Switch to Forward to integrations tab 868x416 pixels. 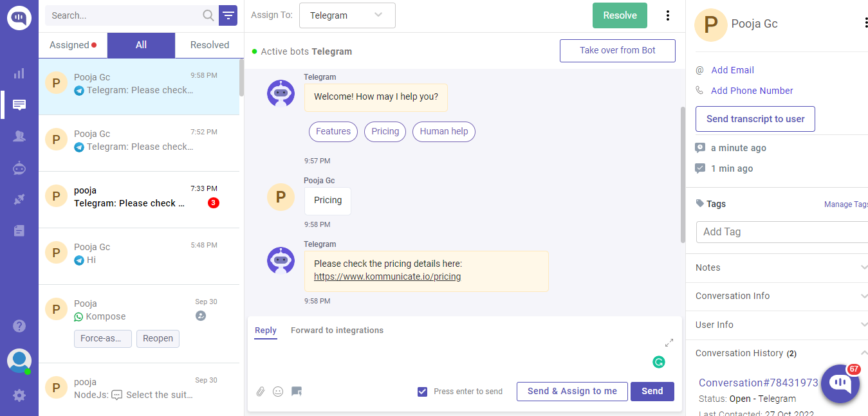337,330
